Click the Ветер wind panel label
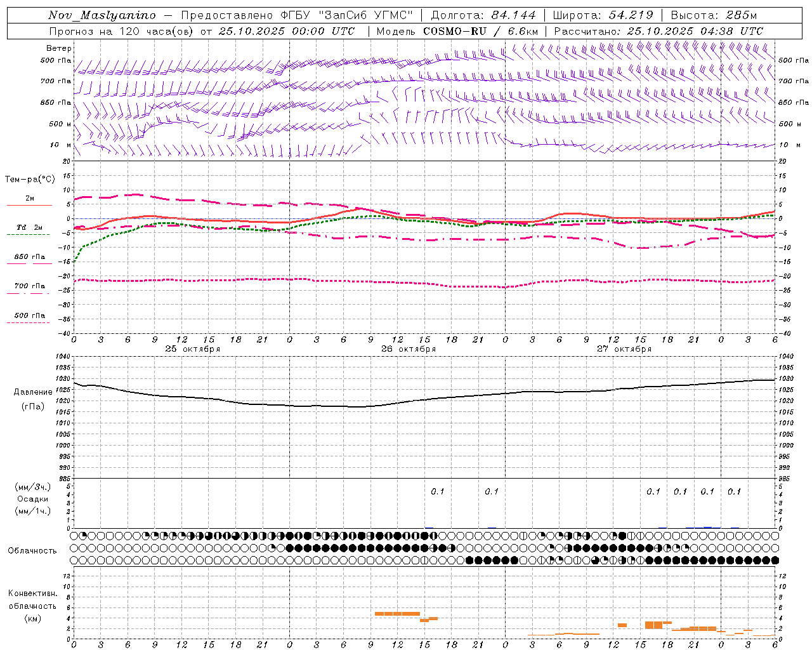Image resolution: width=812 pixels, height=650 pixels. [59, 48]
